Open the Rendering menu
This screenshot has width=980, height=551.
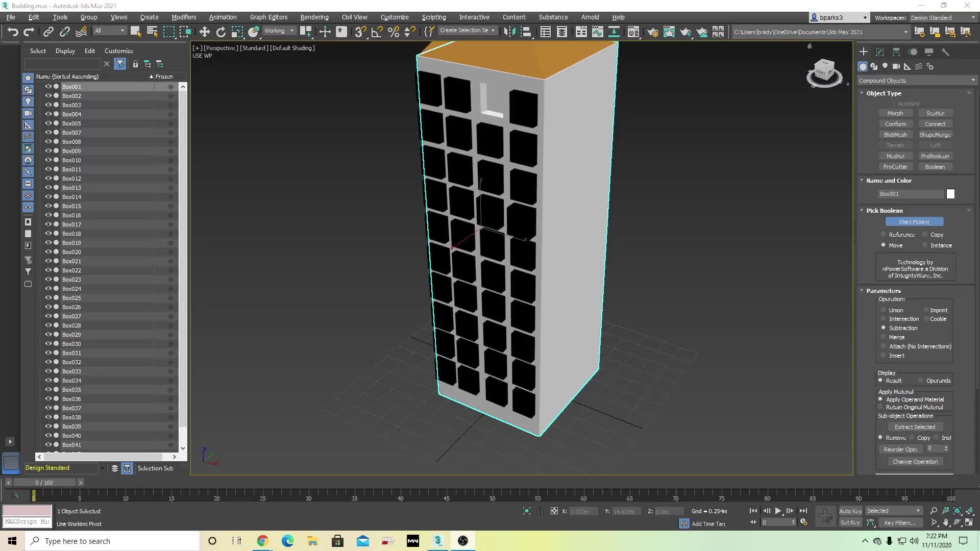[x=314, y=17]
